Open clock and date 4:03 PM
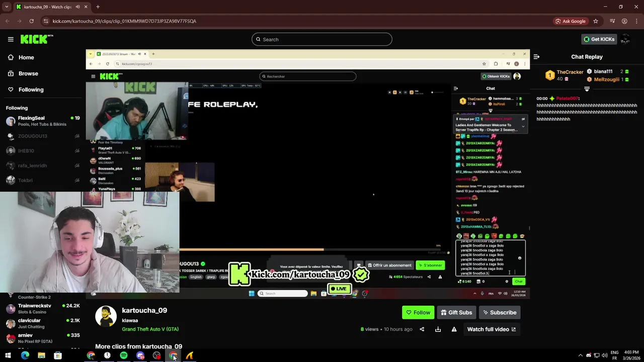The height and width of the screenshot is (362, 644). 631,355
